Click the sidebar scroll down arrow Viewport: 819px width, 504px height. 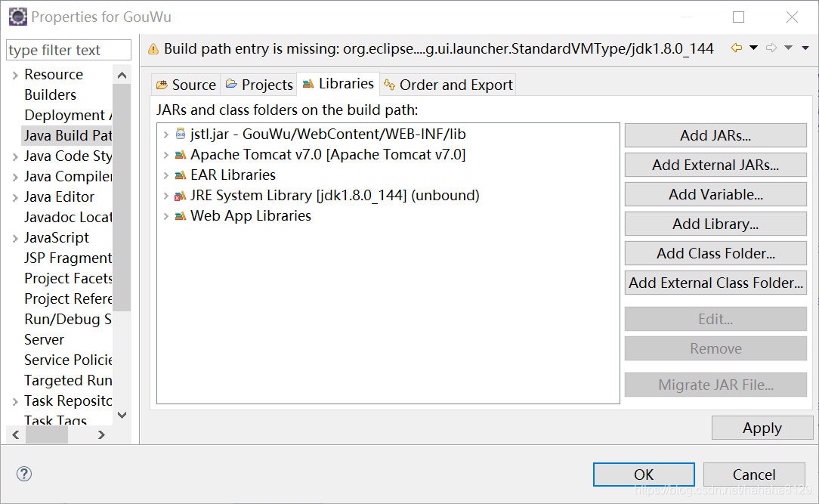pos(122,415)
